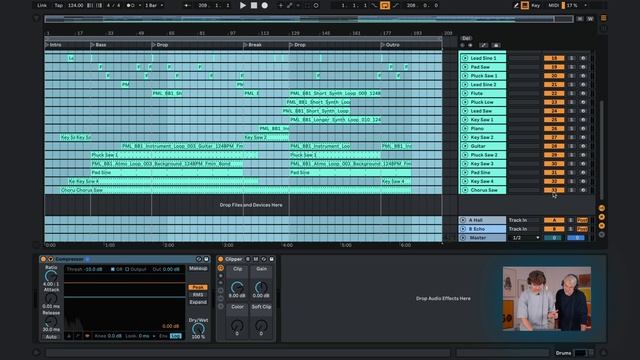Select RMS mode in Compressor
The height and width of the screenshot is (360, 640).
pos(198,295)
